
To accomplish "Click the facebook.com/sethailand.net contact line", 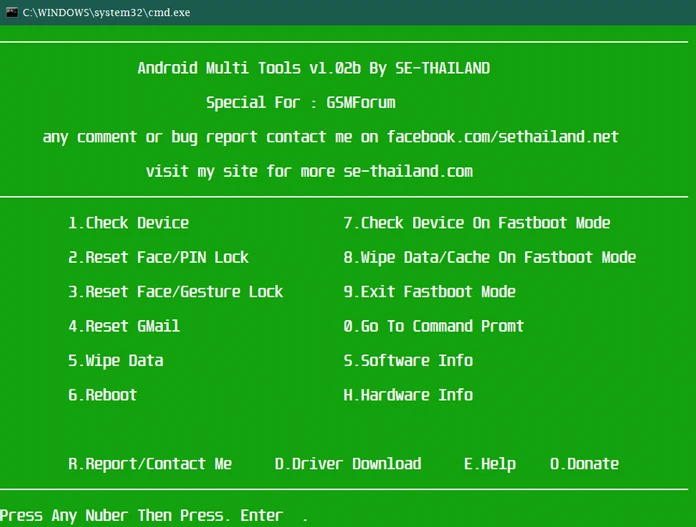I will pos(330,137).
